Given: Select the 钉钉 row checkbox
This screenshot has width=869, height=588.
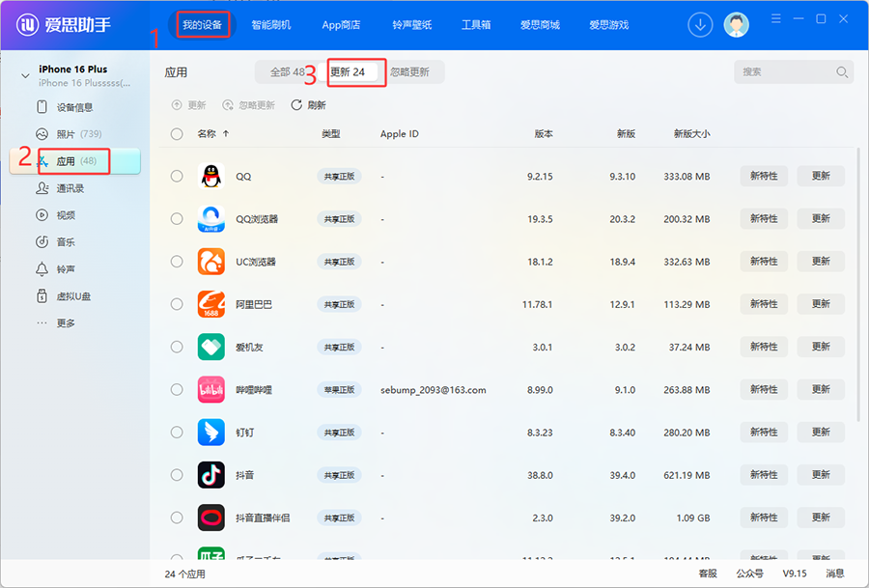Looking at the screenshot, I should click(x=177, y=433).
